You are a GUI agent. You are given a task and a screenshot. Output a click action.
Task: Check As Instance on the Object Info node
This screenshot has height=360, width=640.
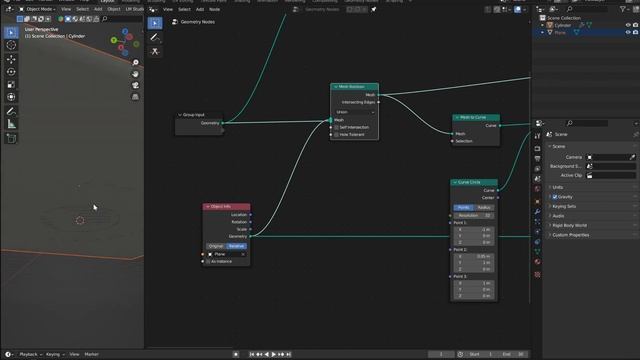208,262
